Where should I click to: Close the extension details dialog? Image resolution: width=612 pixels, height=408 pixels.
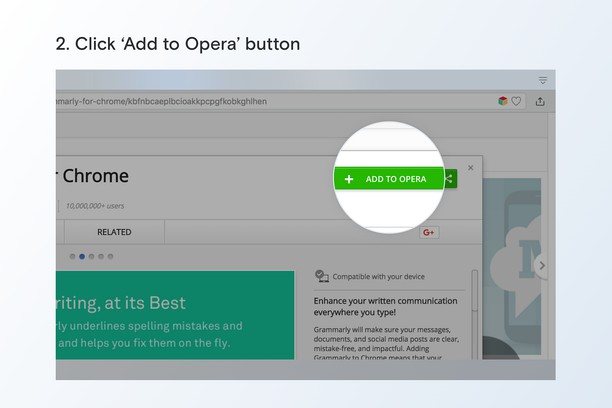471,167
